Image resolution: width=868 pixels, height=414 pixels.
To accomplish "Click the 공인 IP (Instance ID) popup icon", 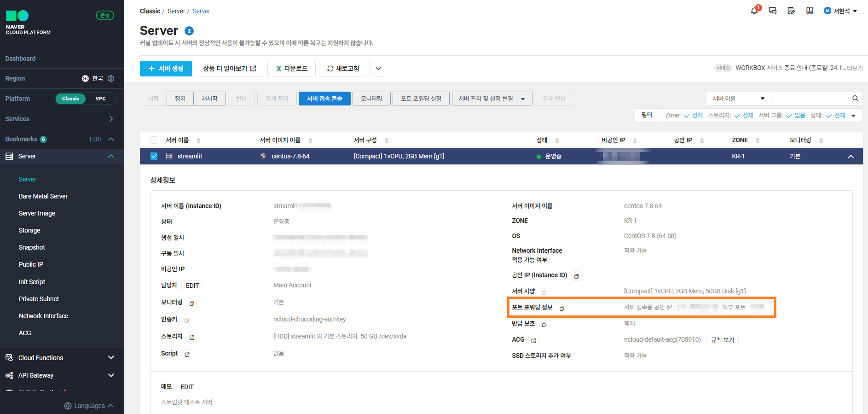I will [577, 276].
